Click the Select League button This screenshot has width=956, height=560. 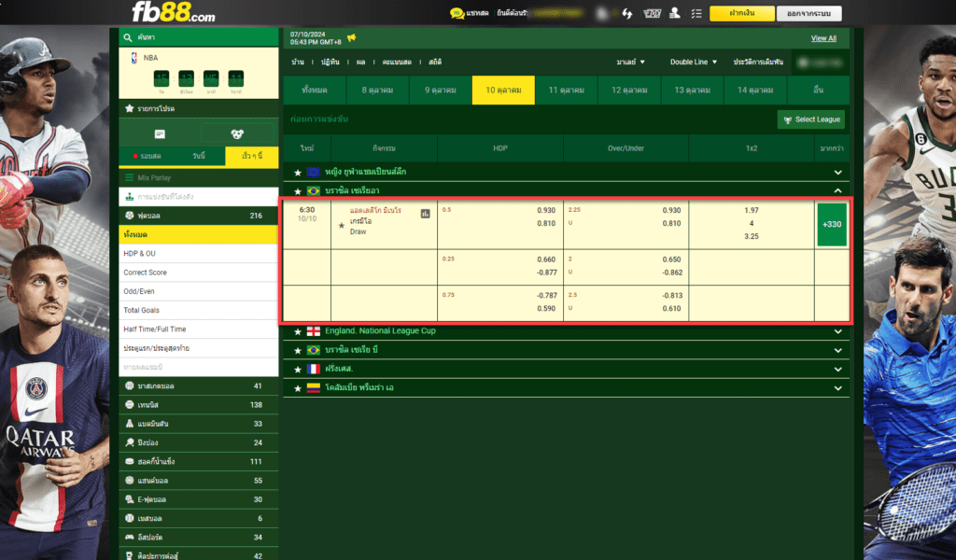coord(811,119)
